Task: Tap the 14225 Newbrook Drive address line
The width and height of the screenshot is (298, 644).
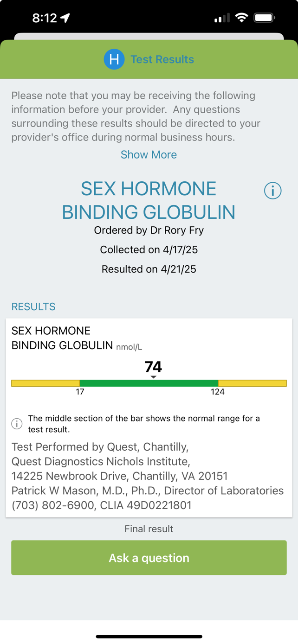Action: (x=119, y=476)
